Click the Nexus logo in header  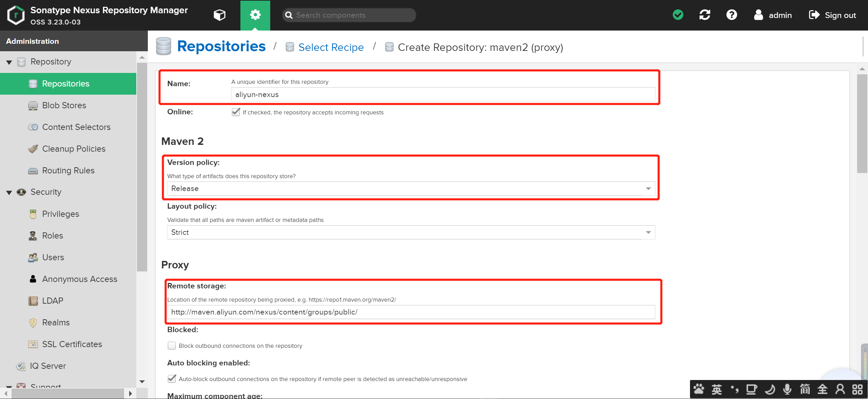pyautogui.click(x=16, y=15)
